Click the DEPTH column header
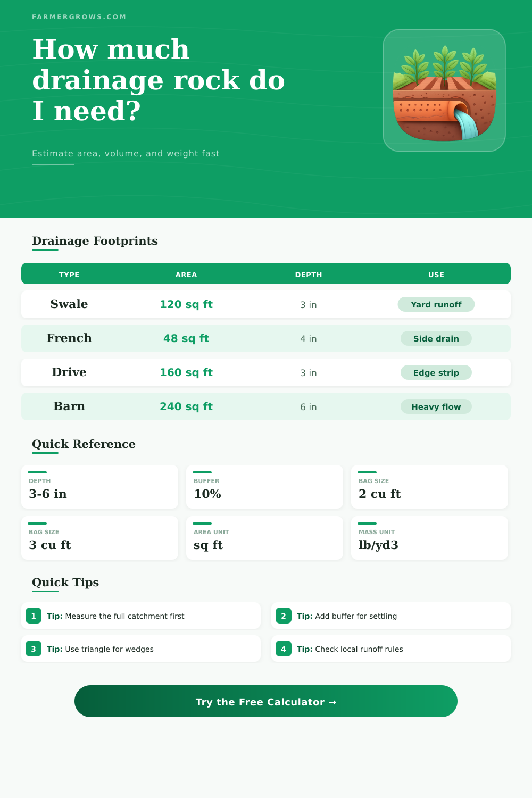Screen dimensions: 532x798 [x=309, y=275]
